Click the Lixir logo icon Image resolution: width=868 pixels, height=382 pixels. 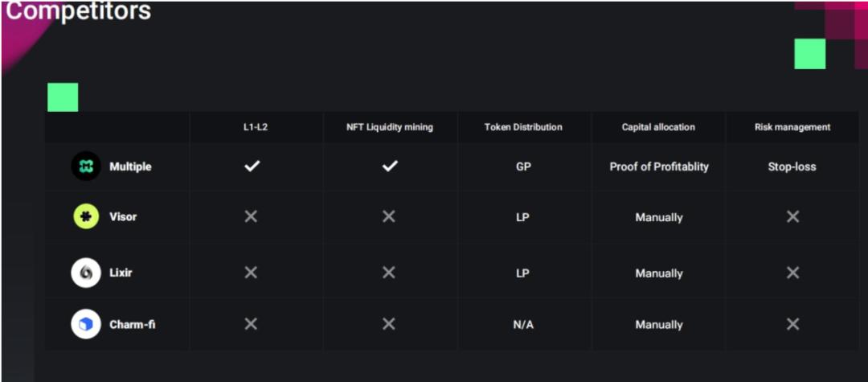point(86,273)
